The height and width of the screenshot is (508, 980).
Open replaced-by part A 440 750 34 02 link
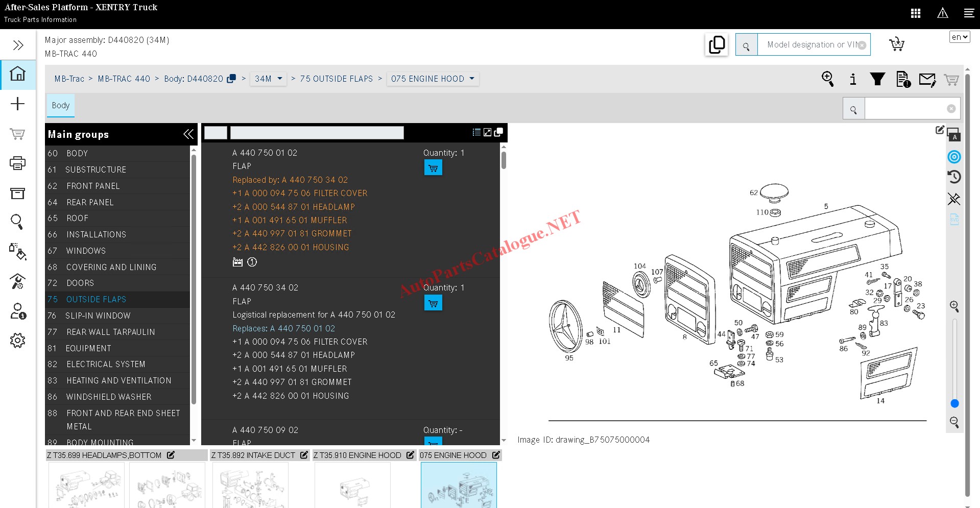[315, 180]
